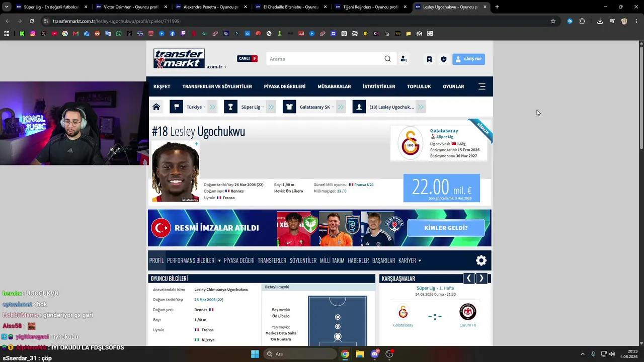
Task: Click the KİMLER GELDİ? banner button
Action: pos(446,228)
